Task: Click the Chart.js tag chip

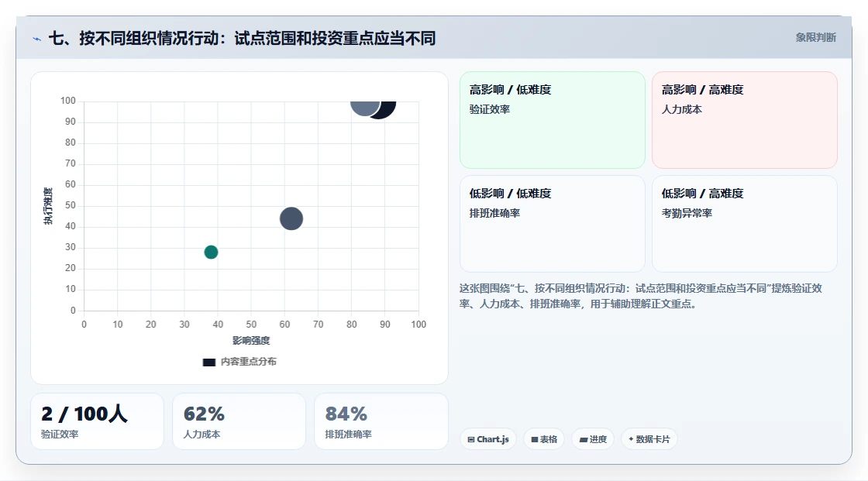Action: 488,439
